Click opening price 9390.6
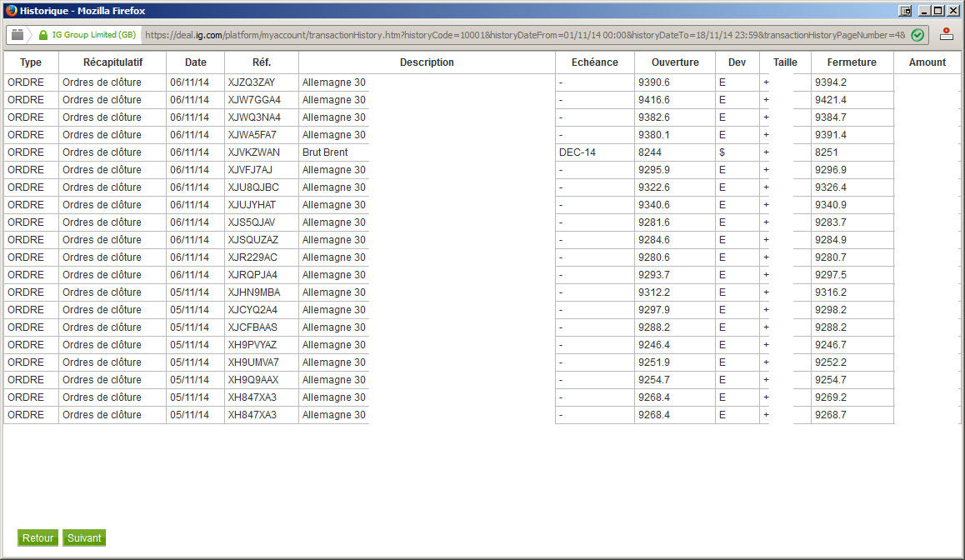 pyautogui.click(x=654, y=82)
